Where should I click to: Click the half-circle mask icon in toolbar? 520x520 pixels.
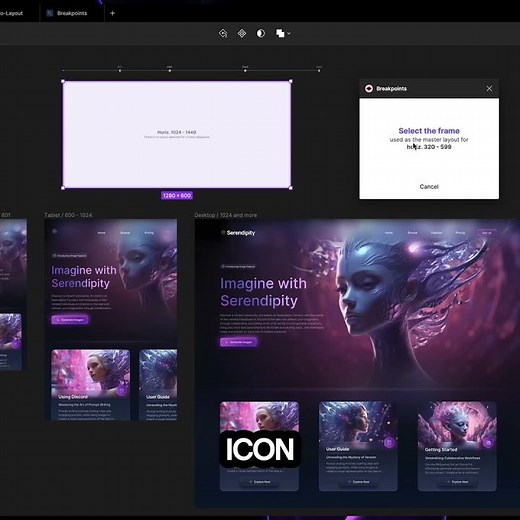(261, 33)
